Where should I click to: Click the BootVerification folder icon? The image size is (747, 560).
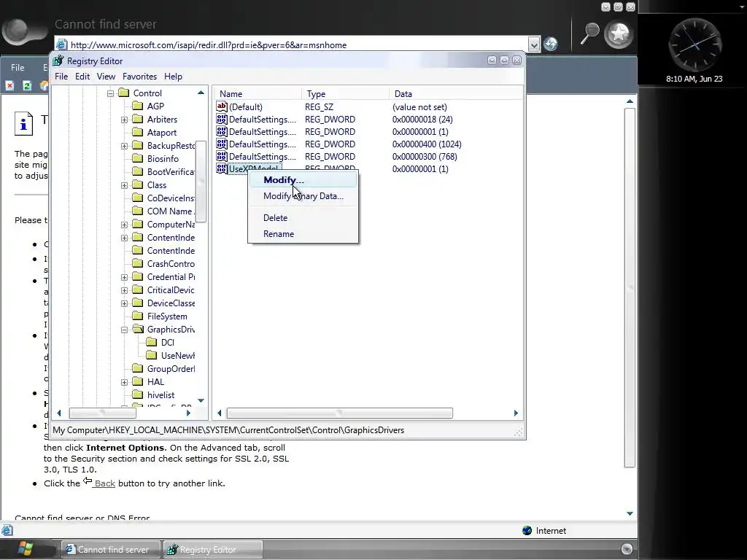coord(138,171)
